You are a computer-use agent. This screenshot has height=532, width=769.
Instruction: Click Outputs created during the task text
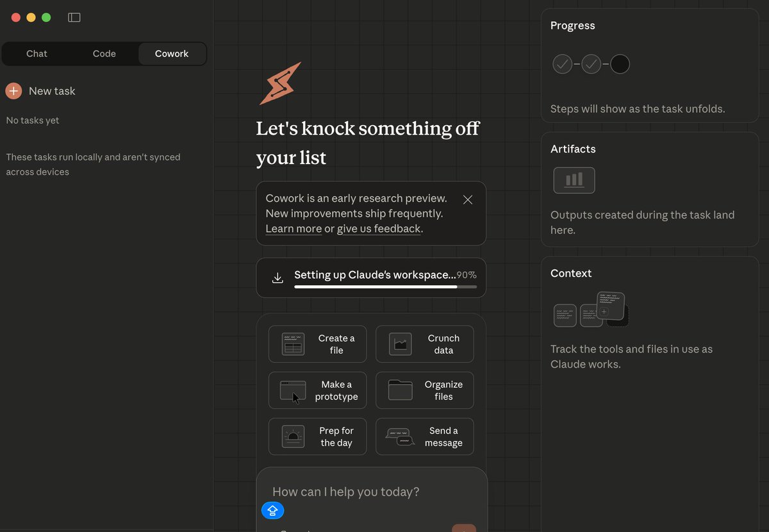642,222
